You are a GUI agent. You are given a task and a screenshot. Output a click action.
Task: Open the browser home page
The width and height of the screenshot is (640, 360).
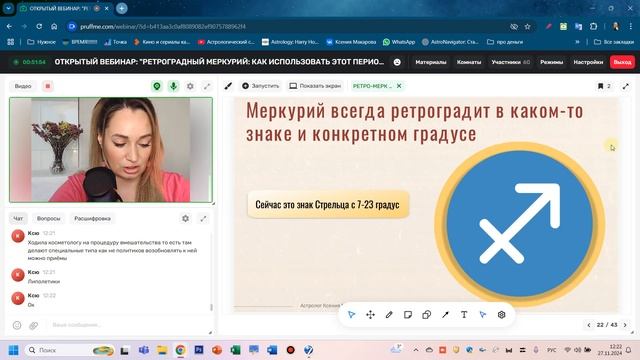54,27
